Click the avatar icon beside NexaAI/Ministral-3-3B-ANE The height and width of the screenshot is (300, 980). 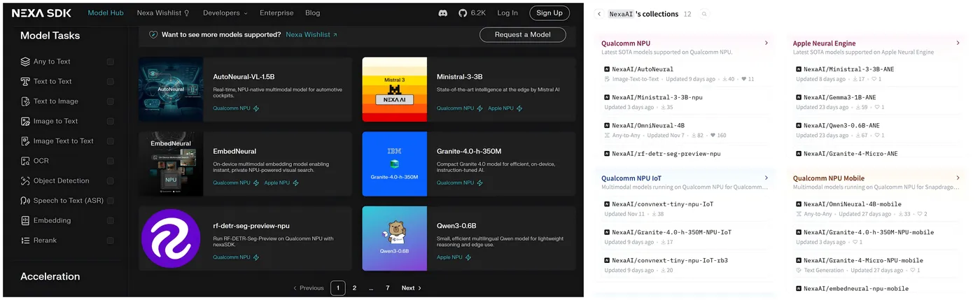(x=799, y=69)
